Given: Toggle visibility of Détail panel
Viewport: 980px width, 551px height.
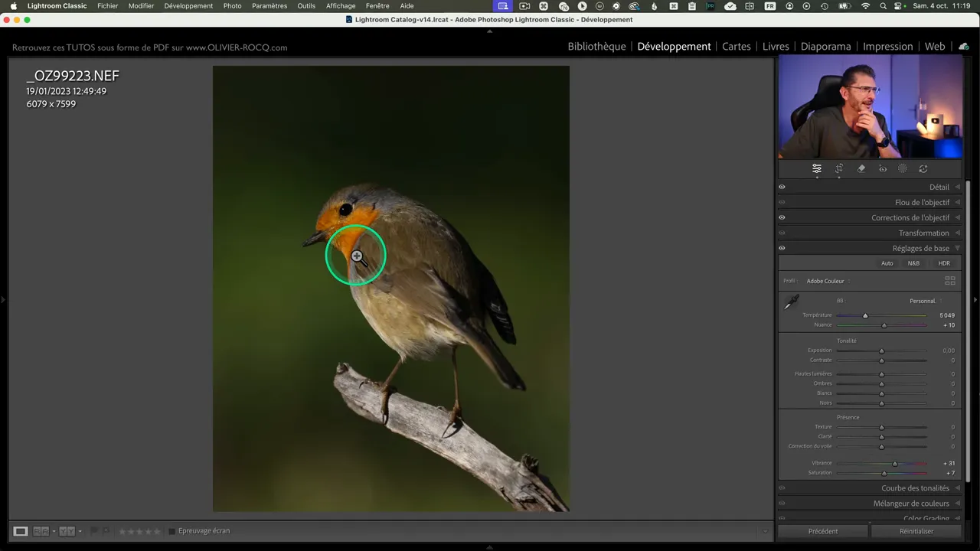Looking at the screenshot, I should click(x=782, y=187).
